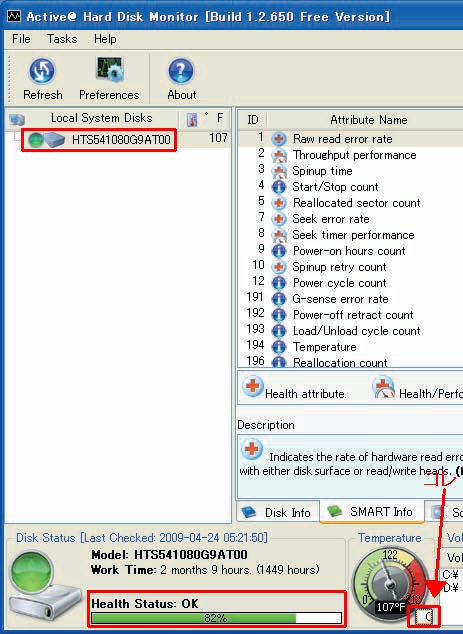This screenshot has width=463, height=634.
Task: Switch to the Disk Info tab
Action: tap(277, 512)
